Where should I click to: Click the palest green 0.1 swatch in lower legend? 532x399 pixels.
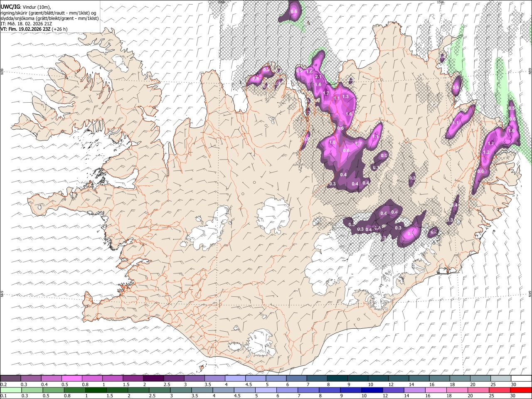[11, 390]
